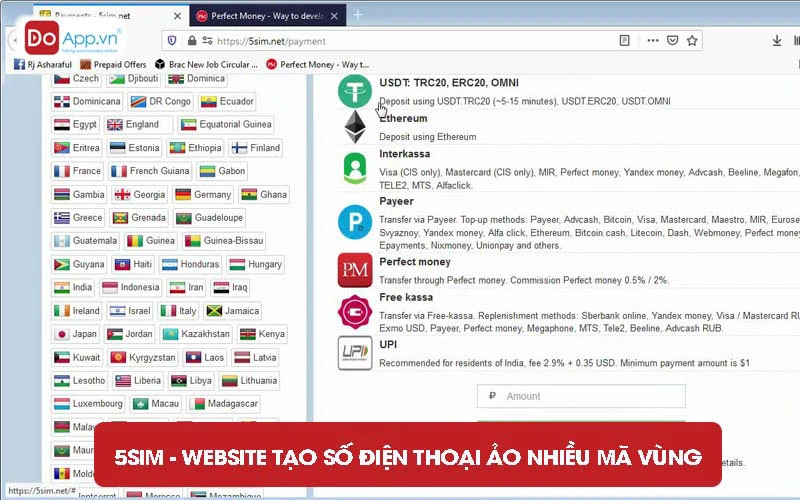Click the 'Interkassa' payment heading
Screen dimensions: 800x500
point(405,154)
